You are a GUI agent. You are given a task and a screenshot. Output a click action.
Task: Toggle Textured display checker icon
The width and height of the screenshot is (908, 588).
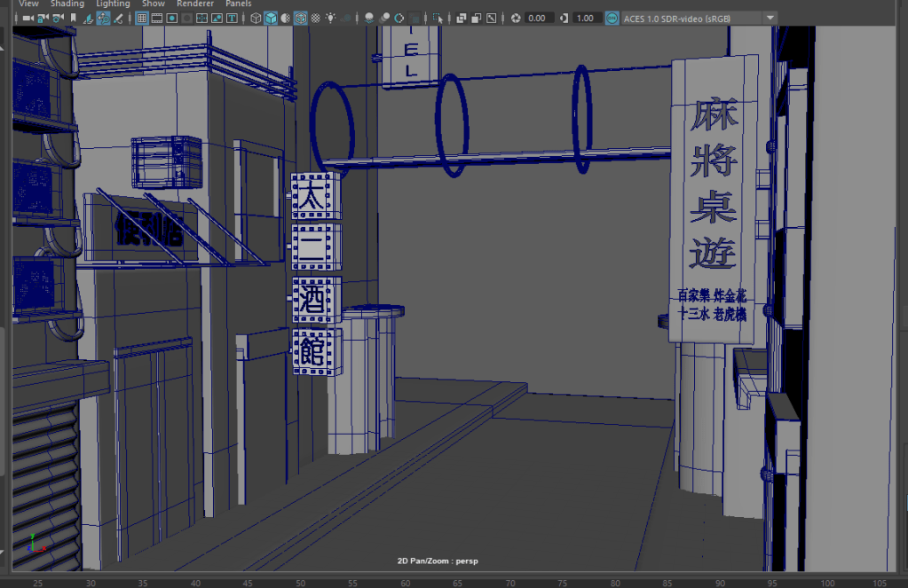315,18
